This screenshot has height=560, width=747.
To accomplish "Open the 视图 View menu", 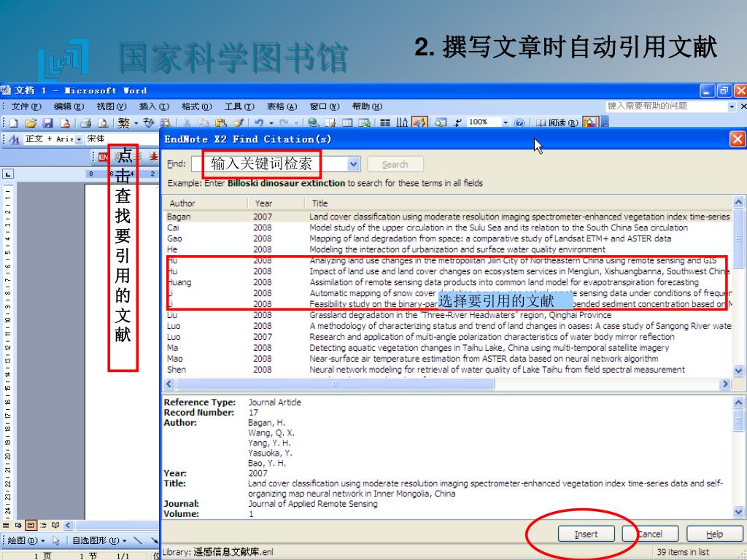I will click(x=112, y=106).
